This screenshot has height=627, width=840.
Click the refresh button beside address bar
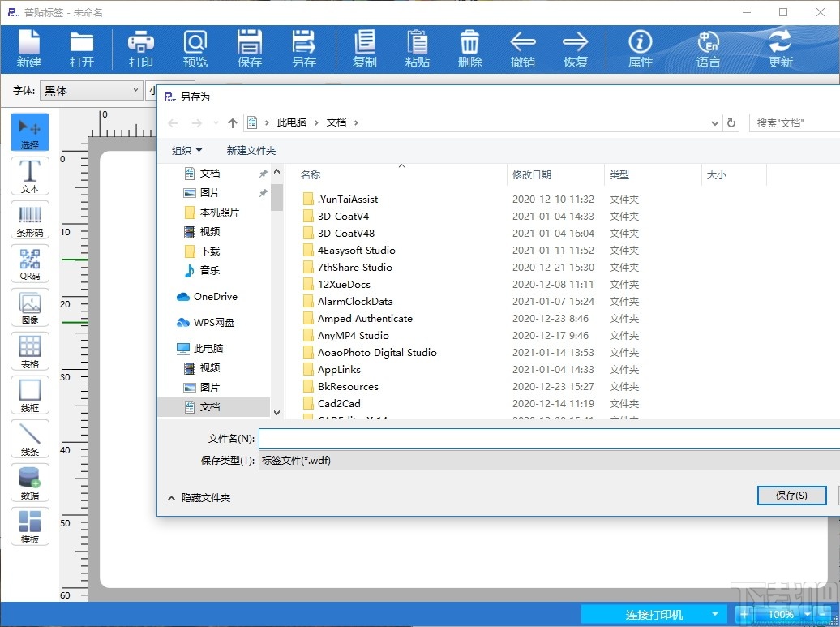tap(731, 123)
